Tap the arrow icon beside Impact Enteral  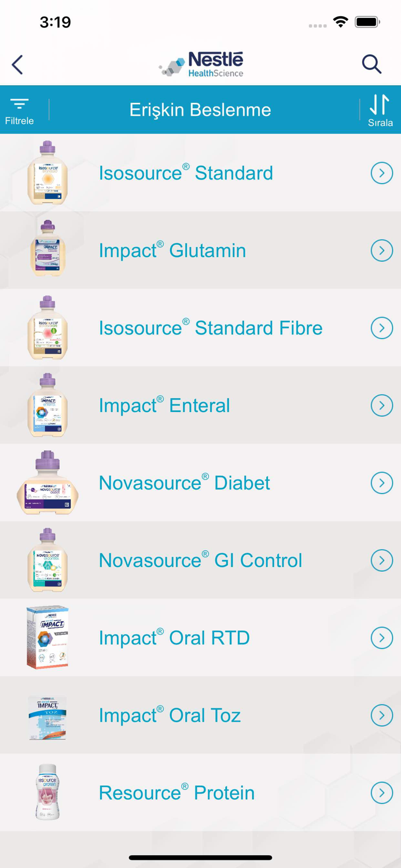(x=381, y=406)
